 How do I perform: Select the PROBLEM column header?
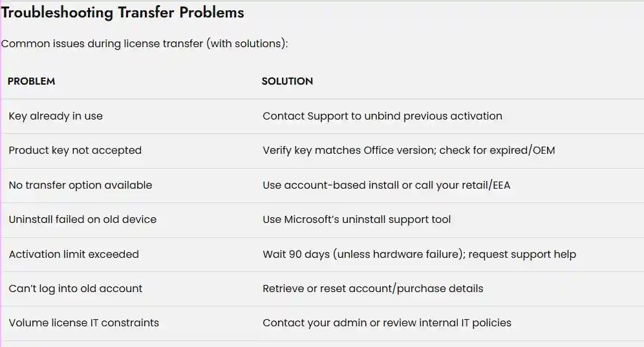(x=31, y=81)
